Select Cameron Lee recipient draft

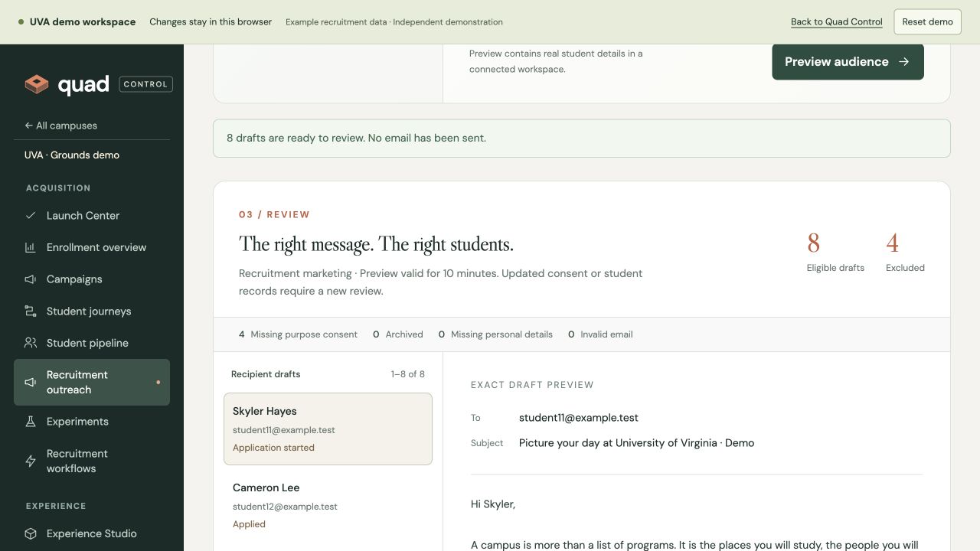click(328, 505)
